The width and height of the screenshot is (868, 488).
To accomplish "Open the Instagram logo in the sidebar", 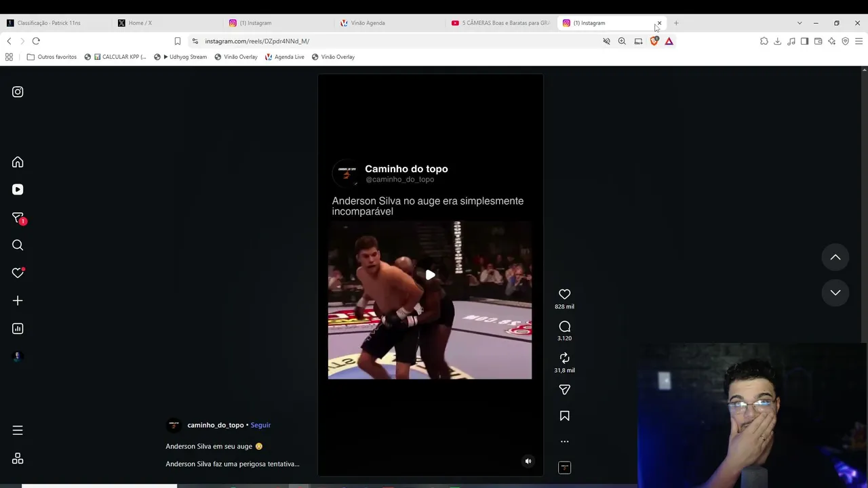I will (x=18, y=91).
